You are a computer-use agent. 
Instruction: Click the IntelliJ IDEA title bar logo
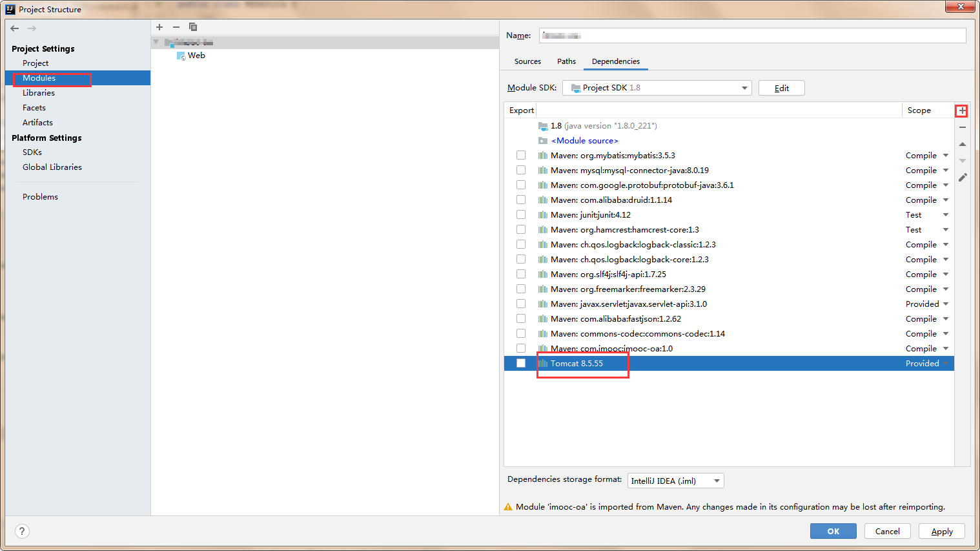point(10,9)
